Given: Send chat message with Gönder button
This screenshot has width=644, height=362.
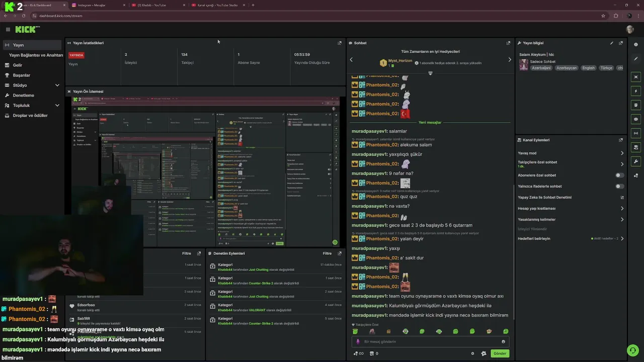Looking at the screenshot, I should click(500, 353).
